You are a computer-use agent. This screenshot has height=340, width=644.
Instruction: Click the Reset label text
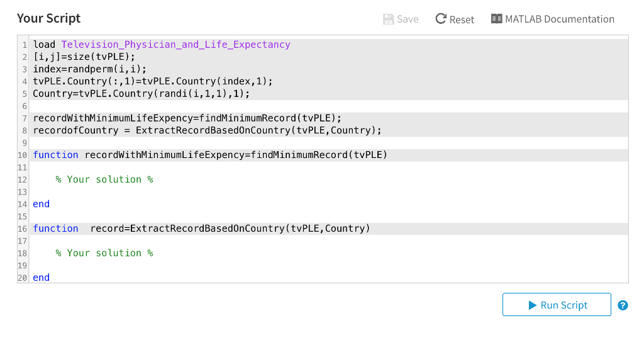462,20
